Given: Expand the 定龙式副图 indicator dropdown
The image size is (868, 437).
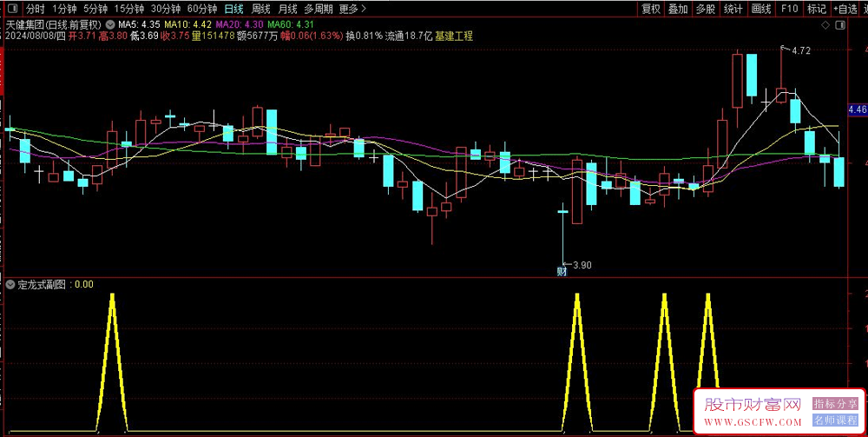Looking at the screenshot, I should 10,285.
